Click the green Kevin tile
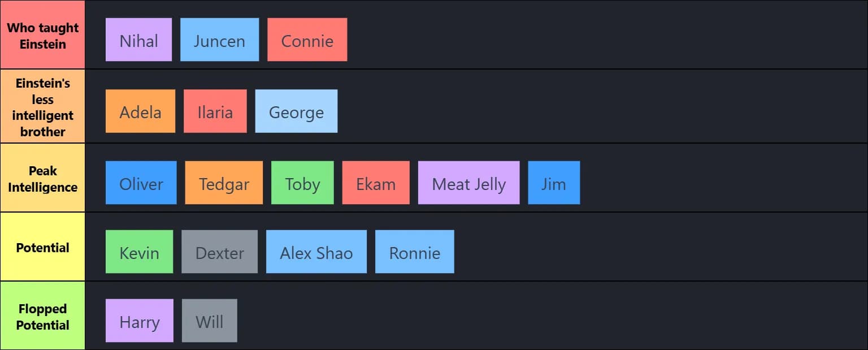The width and height of the screenshot is (868, 350). 139,252
